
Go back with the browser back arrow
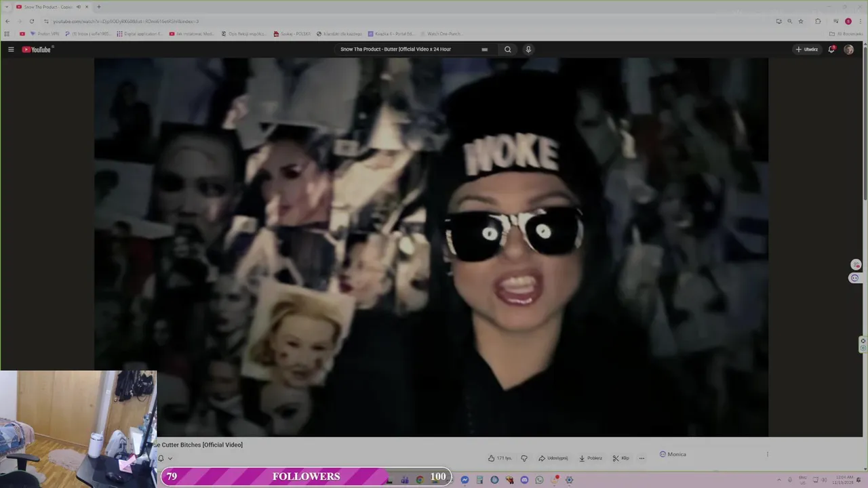click(x=7, y=21)
